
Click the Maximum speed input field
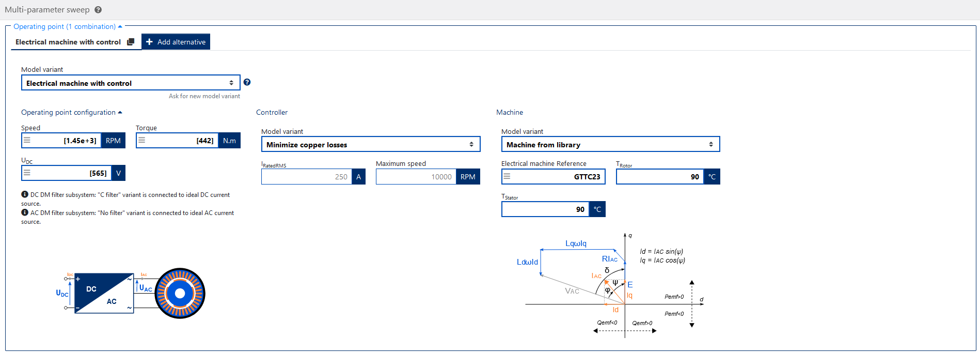(x=416, y=177)
